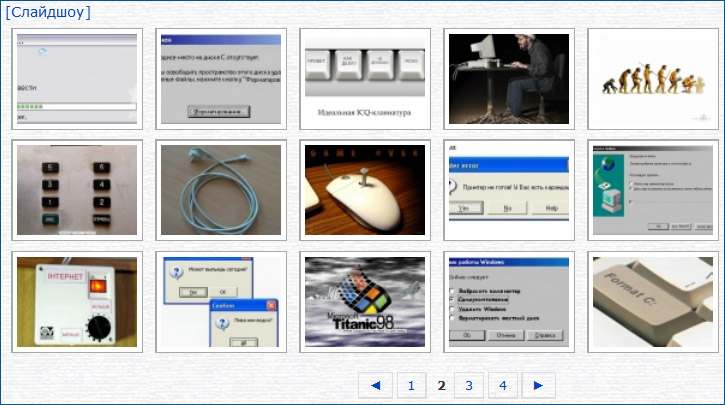Image resolution: width=725 pixels, height=405 pixels.
Task: Go to next page with right arrow
Action: (x=538, y=385)
